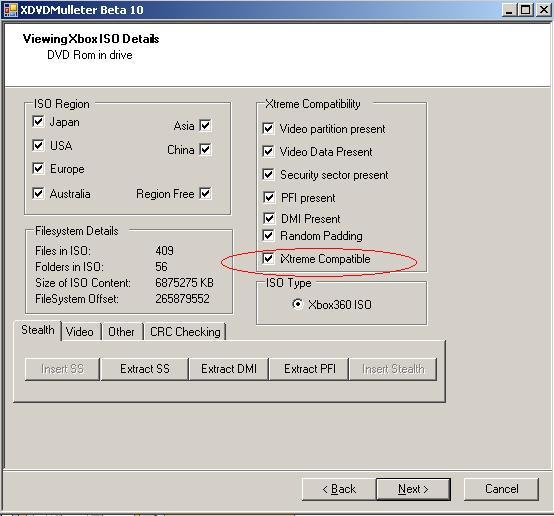Click the 'FileSystem Offset:' label
Viewport: 554px width, 516px height.
(77, 299)
